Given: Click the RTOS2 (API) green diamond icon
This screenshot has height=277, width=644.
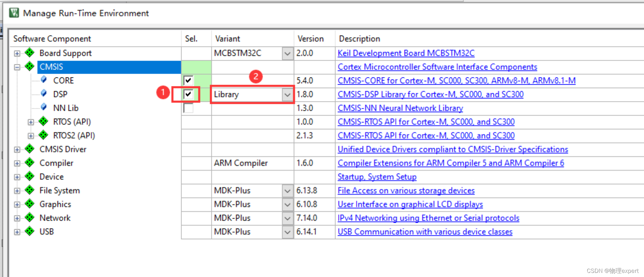Looking at the screenshot, I should pyautogui.click(x=43, y=135).
